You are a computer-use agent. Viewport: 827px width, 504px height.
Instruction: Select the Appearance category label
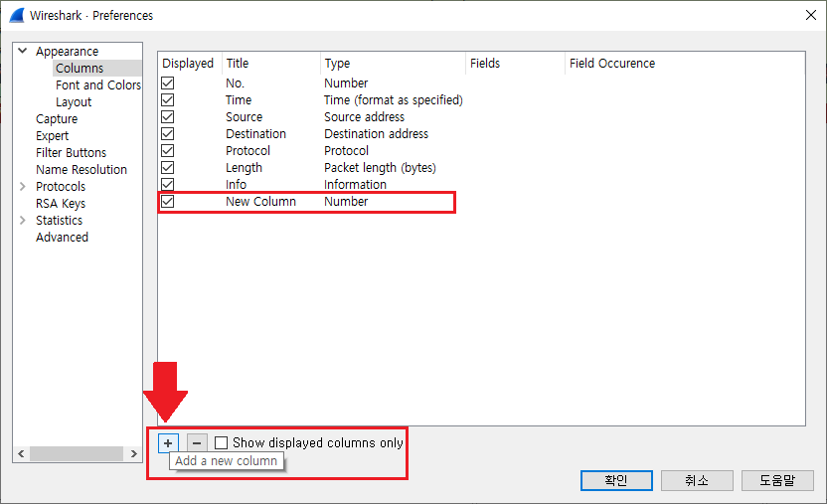[x=67, y=51]
